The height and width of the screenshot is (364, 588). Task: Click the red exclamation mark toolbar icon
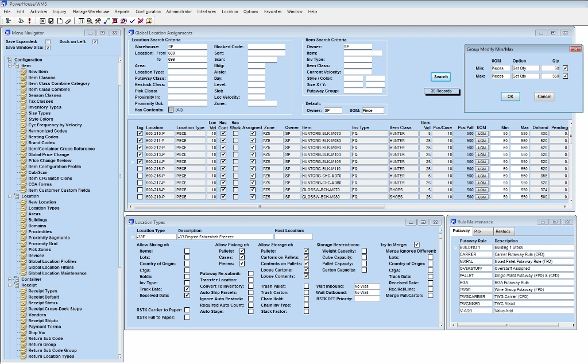coord(29,21)
